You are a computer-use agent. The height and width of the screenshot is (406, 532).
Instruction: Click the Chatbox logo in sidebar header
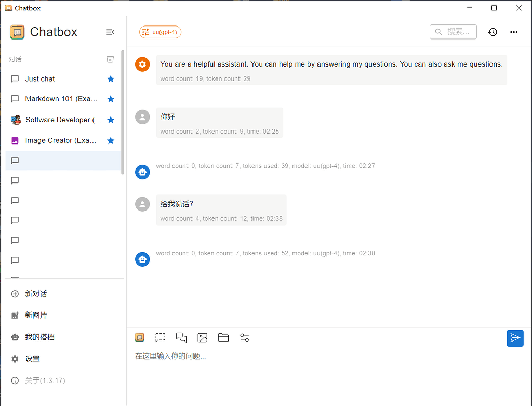(x=17, y=32)
